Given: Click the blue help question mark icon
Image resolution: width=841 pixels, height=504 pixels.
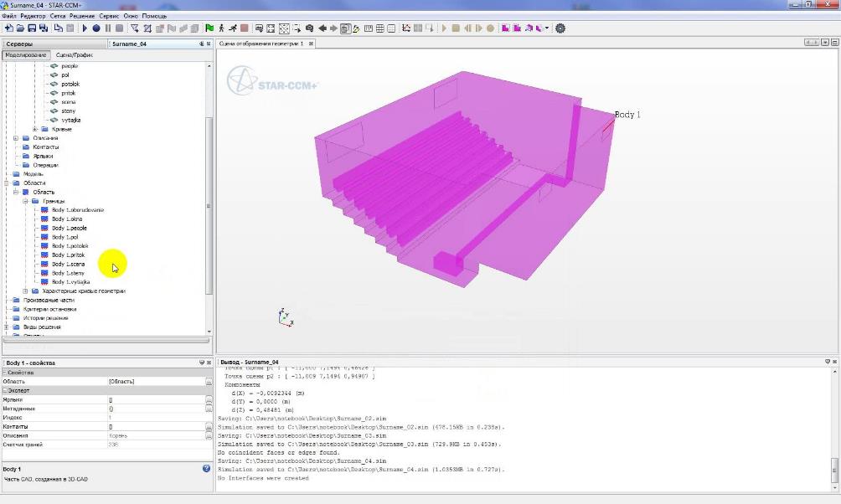Looking at the screenshot, I should point(206,469).
